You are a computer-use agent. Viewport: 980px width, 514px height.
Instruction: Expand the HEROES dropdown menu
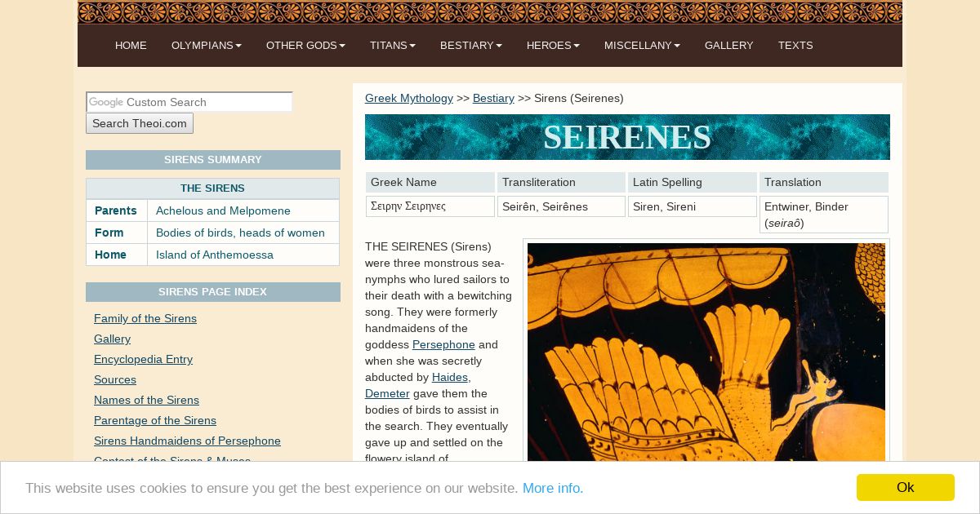pyautogui.click(x=553, y=46)
